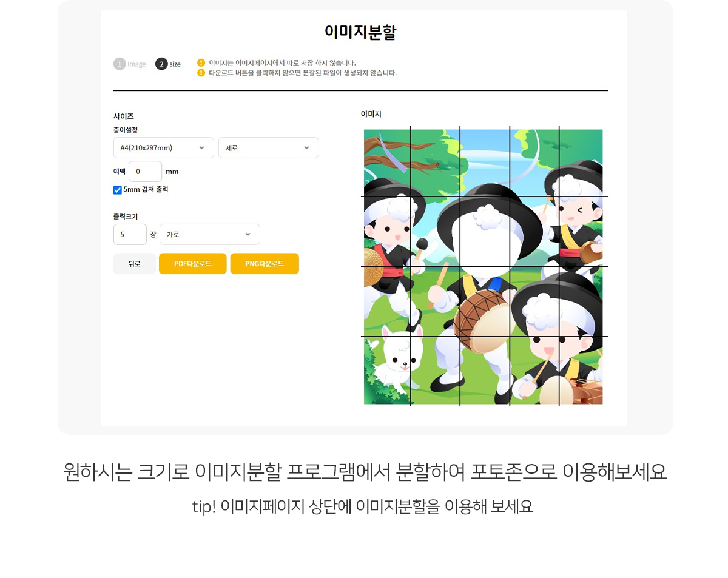Click the PNG다운로드 button
Viewport: 728px width, 578px height.
(x=265, y=264)
